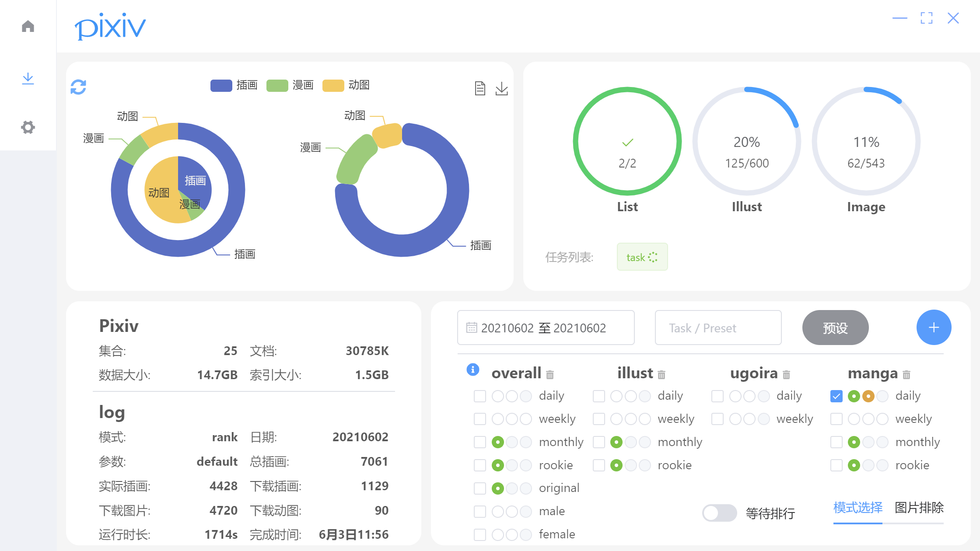Screen dimensions: 980x551
Task: Click the trash icon beside overall
Action: [550, 375]
